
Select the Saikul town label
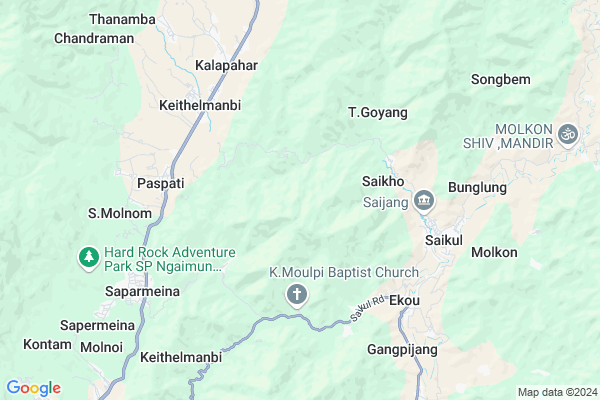coord(444,240)
